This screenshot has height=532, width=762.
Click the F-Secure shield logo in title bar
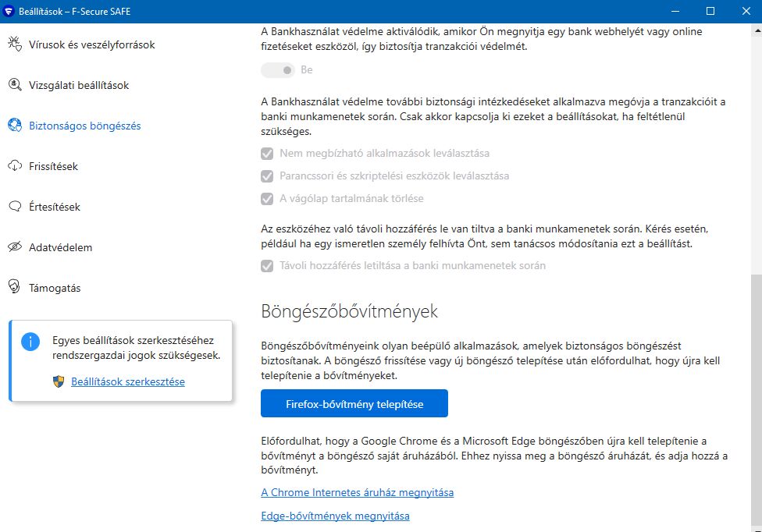pos(9,11)
